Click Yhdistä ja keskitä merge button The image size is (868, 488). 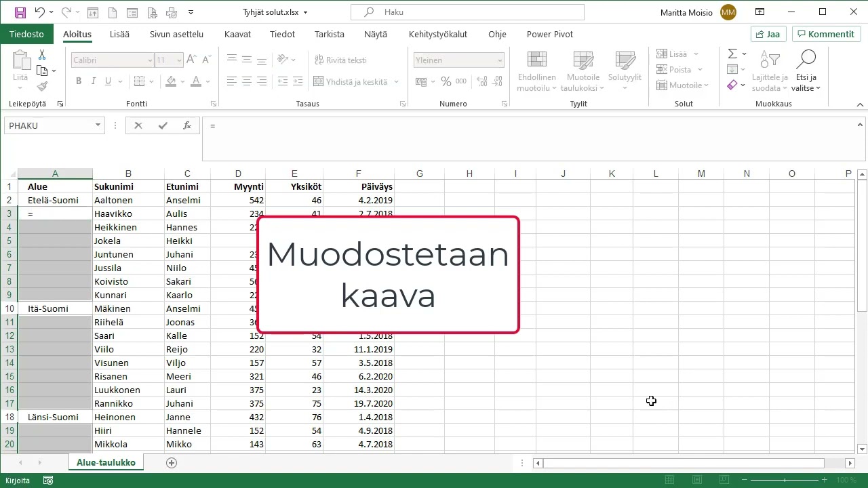(351, 82)
